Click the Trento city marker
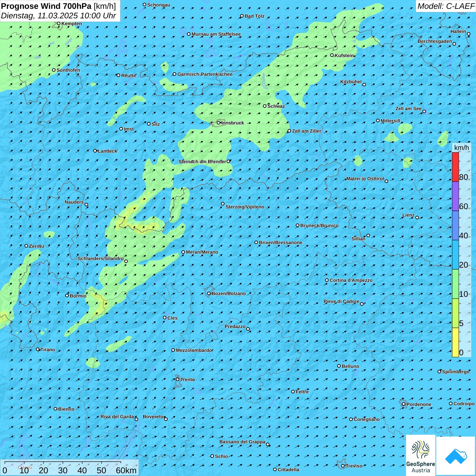This screenshot has height=476, width=476. click(x=177, y=379)
